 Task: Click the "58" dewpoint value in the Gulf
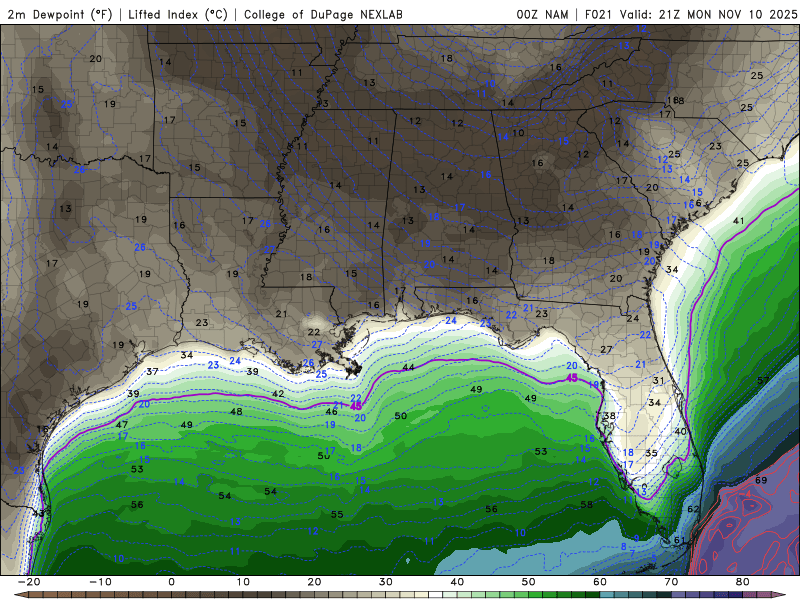[x=587, y=505]
